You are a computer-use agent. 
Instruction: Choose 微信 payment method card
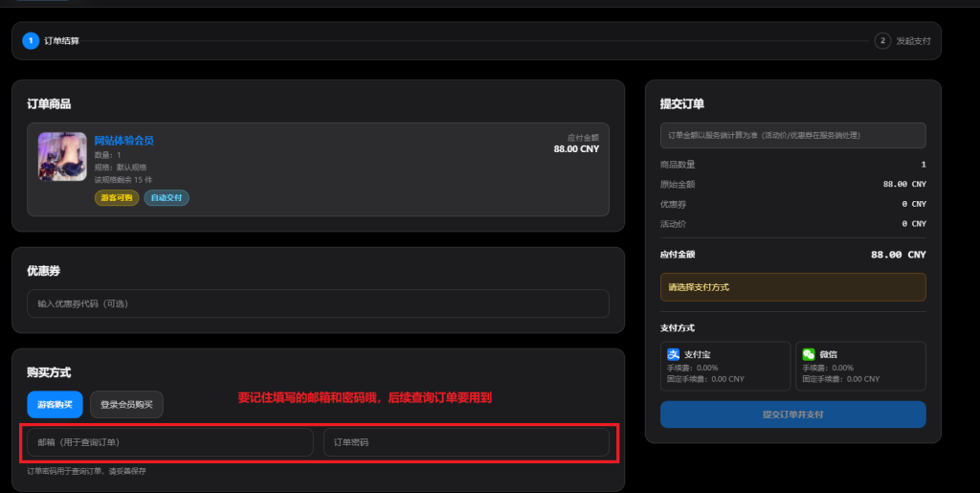pyautogui.click(x=860, y=366)
